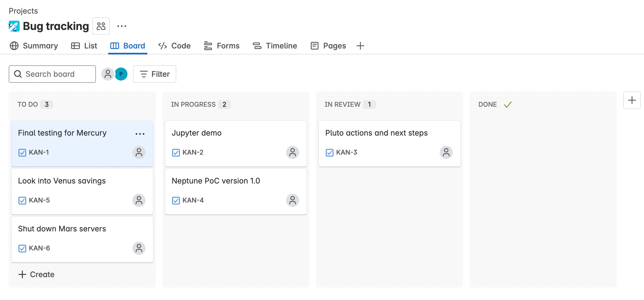
Task: Click the KAN-6 issue key
Action: 39,248
